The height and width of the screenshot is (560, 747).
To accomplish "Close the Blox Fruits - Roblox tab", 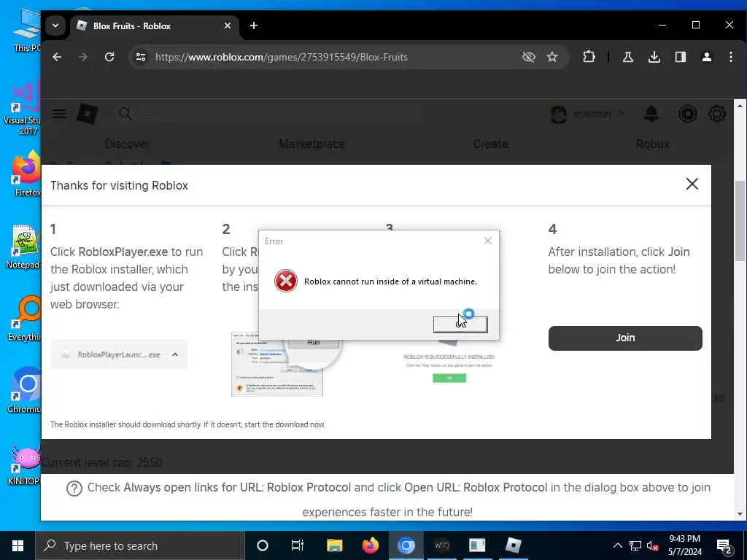I will coord(228,26).
